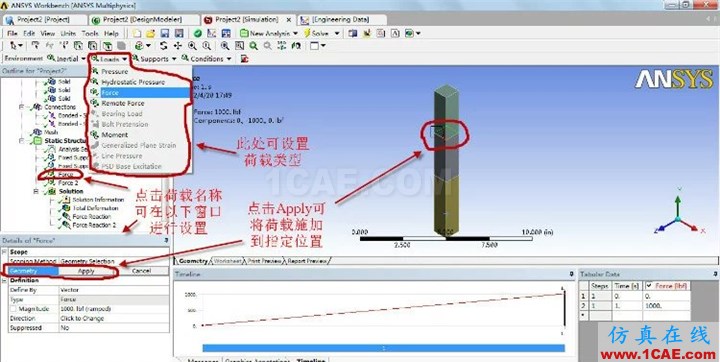Select Force item in outline tree
This screenshot has height=362, width=720.
tap(66, 175)
